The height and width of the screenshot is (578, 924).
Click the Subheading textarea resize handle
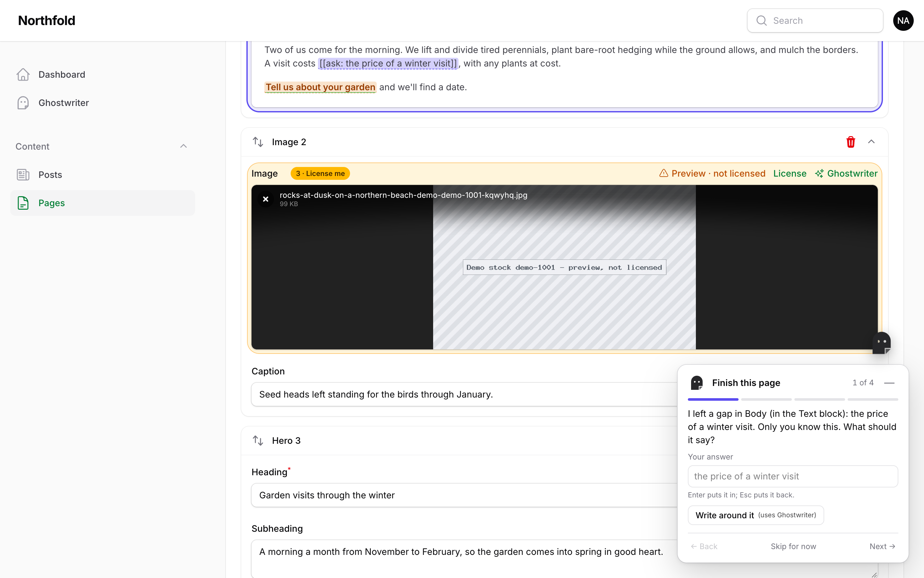(x=874, y=574)
